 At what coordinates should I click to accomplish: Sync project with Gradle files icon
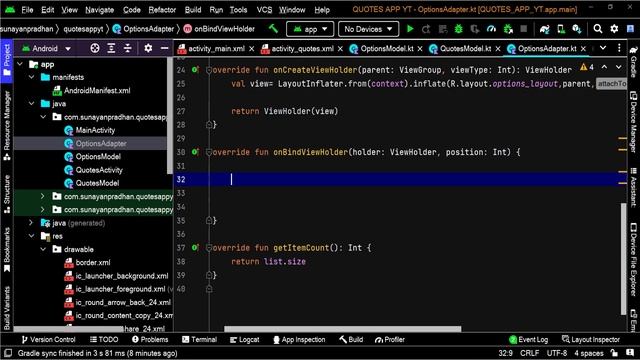click(544, 29)
